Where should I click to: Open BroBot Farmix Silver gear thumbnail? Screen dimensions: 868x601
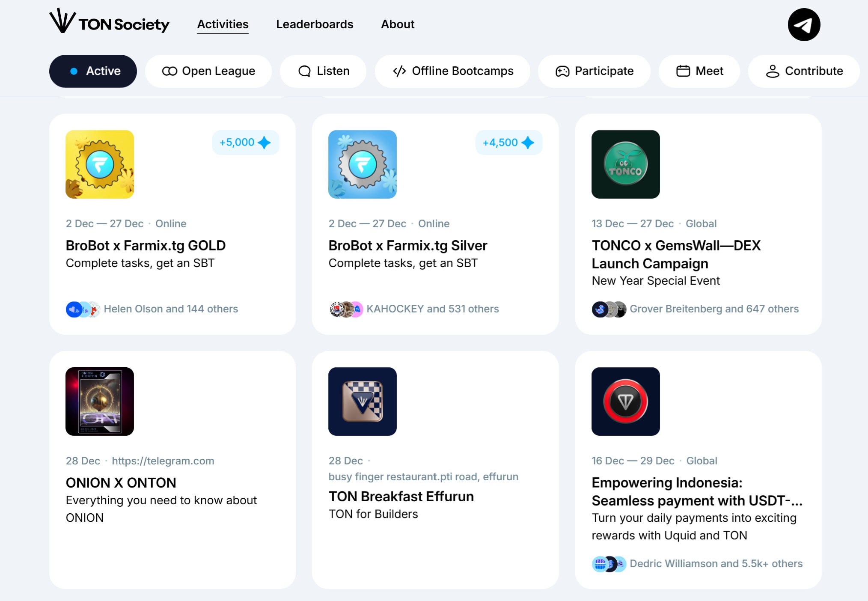[363, 164]
